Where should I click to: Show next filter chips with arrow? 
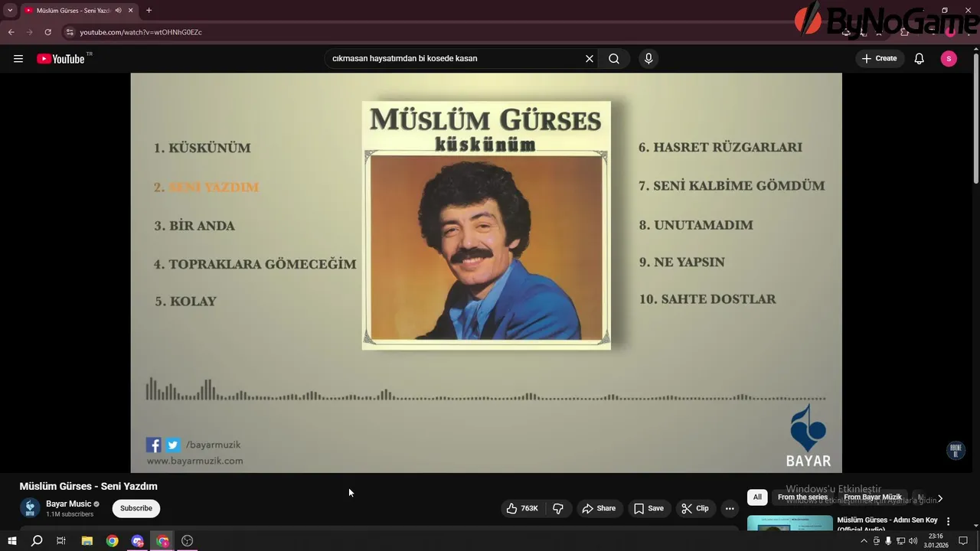(x=940, y=498)
